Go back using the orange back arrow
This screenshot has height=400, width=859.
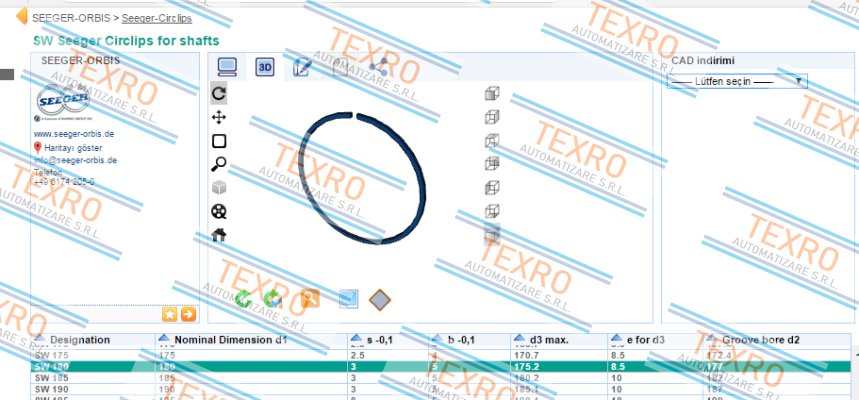[21, 16]
